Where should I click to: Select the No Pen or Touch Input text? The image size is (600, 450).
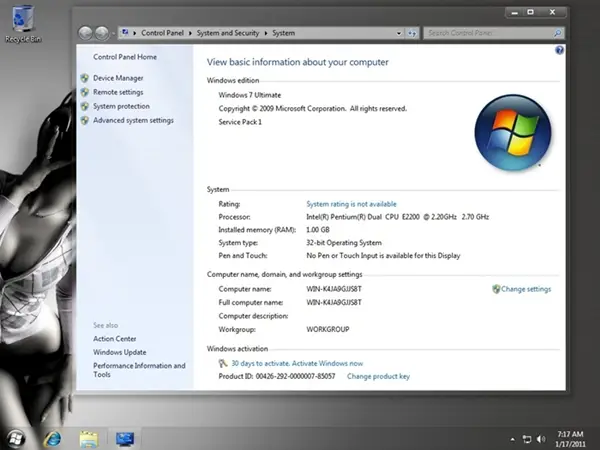383,256
